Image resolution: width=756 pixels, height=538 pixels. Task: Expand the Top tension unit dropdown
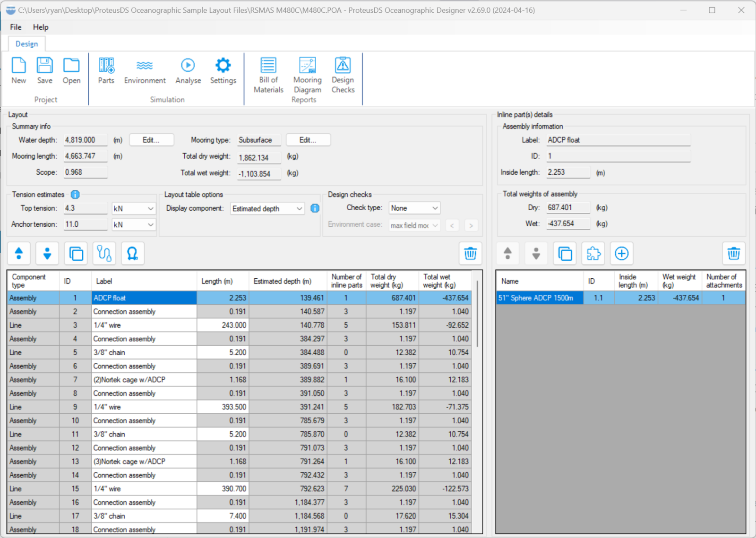pyautogui.click(x=150, y=209)
